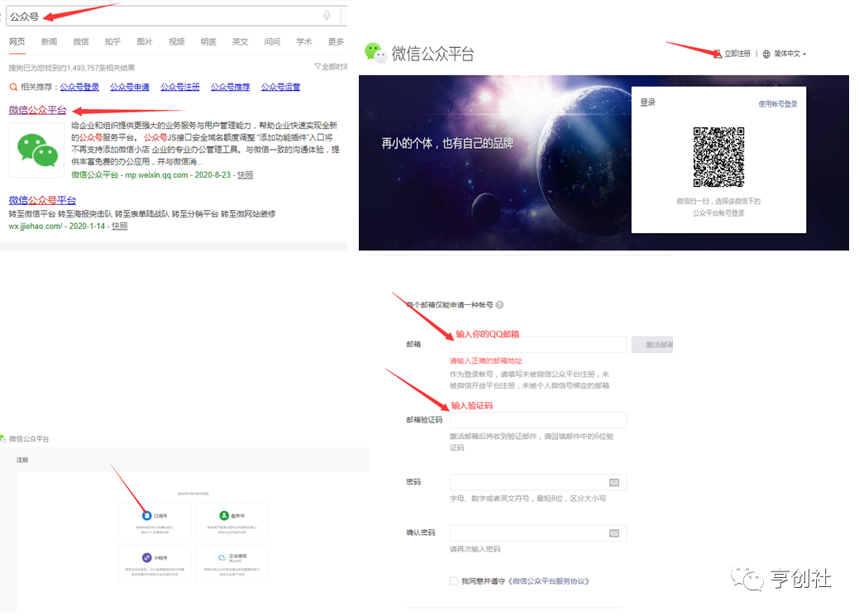Screen dimensions: 859x616
Task: Open the 微信公众平台 search result title
Action: pyautogui.click(x=38, y=110)
